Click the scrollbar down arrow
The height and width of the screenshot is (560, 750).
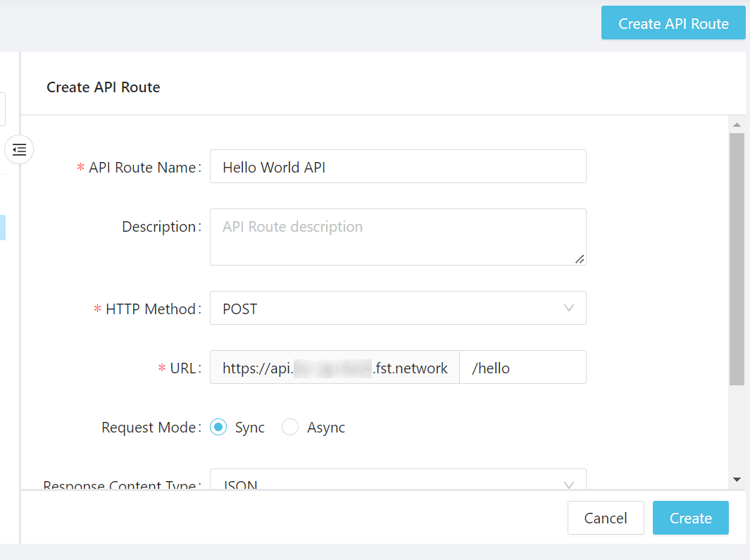click(737, 480)
